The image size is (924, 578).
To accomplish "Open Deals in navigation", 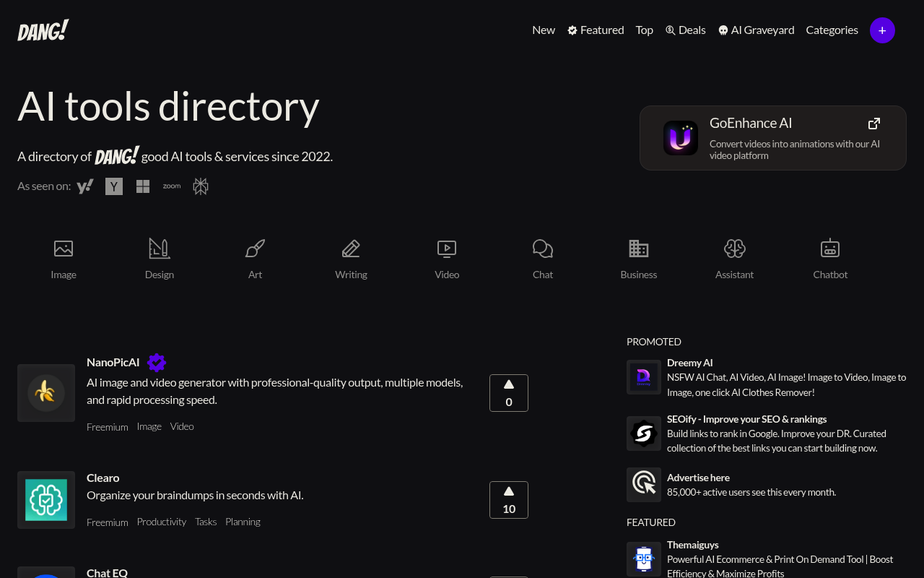I will coord(685,30).
